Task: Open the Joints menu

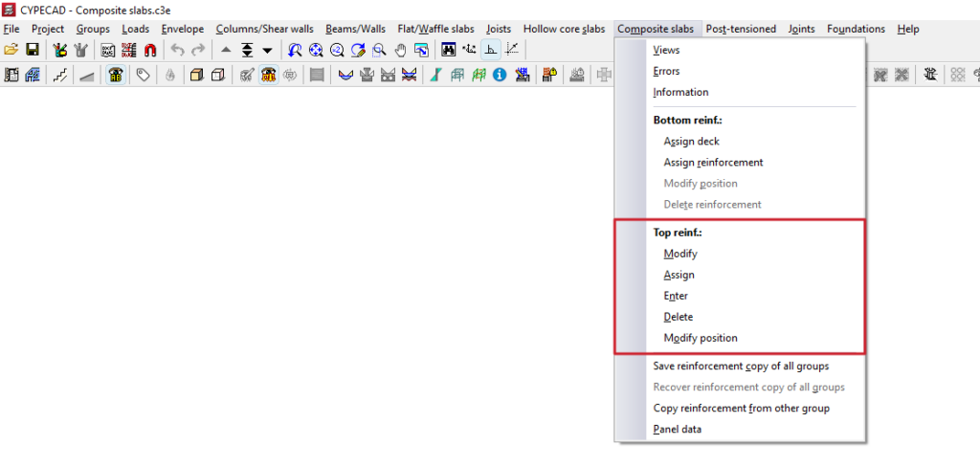Action: (801, 29)
